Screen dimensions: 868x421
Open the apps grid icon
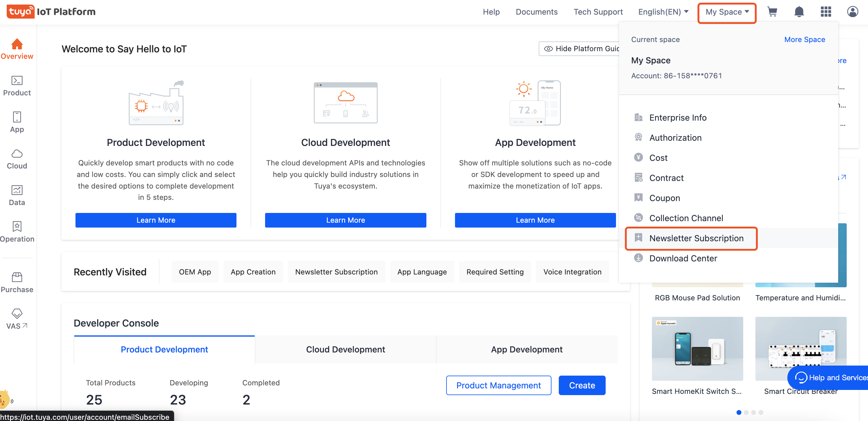click(x=825, y=12)
